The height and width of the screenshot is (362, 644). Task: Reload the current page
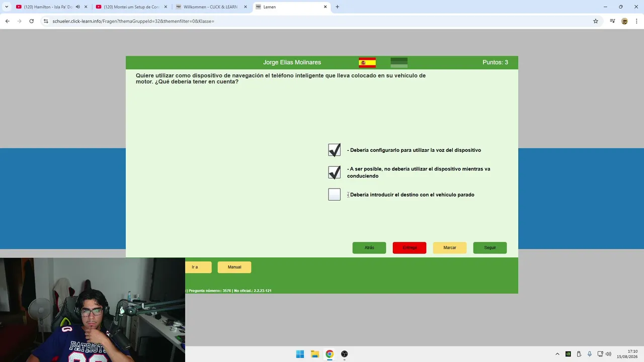click(x=31, y=21)
